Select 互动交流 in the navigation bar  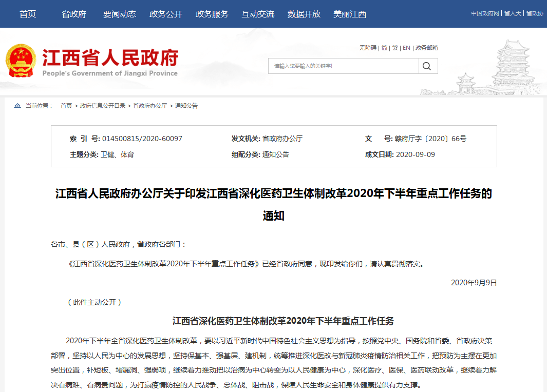[258, 14]
